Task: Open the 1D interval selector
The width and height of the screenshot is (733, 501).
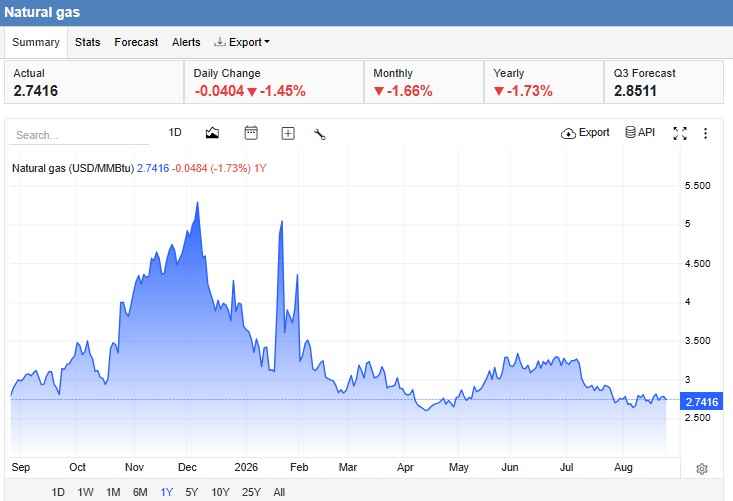Action: tap(175, 133)
